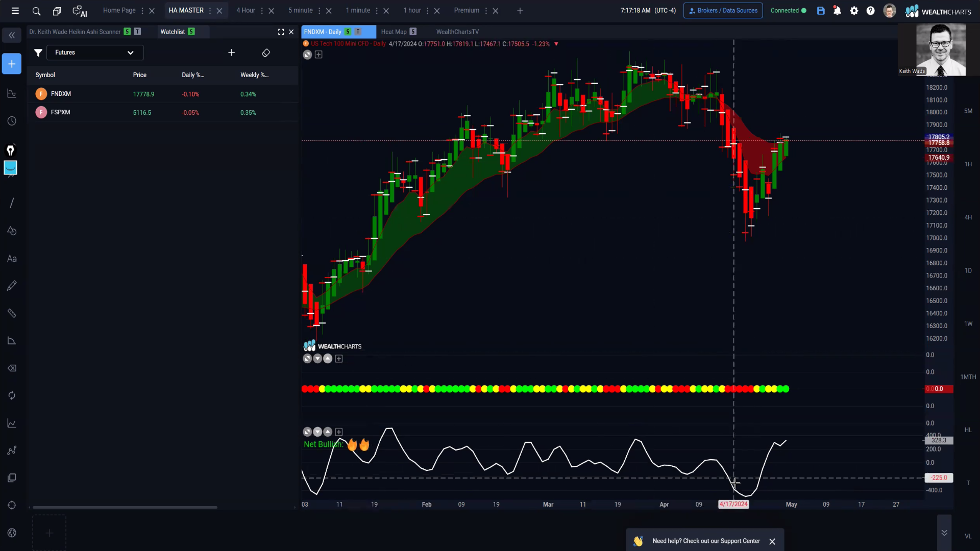Screen dimensions: 980x551
Task: Open the notifications bell
Action: click(837, 11)
